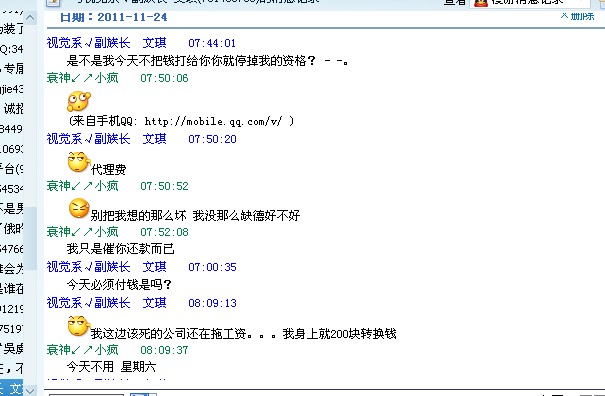Click the squinting emoji before 别把我想的那么坏

tap(79, 208)
